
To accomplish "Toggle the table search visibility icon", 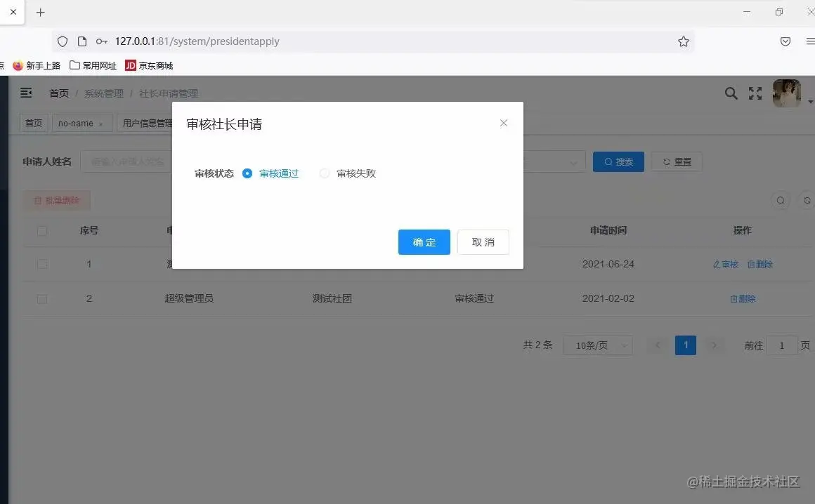I will [780, 200].
